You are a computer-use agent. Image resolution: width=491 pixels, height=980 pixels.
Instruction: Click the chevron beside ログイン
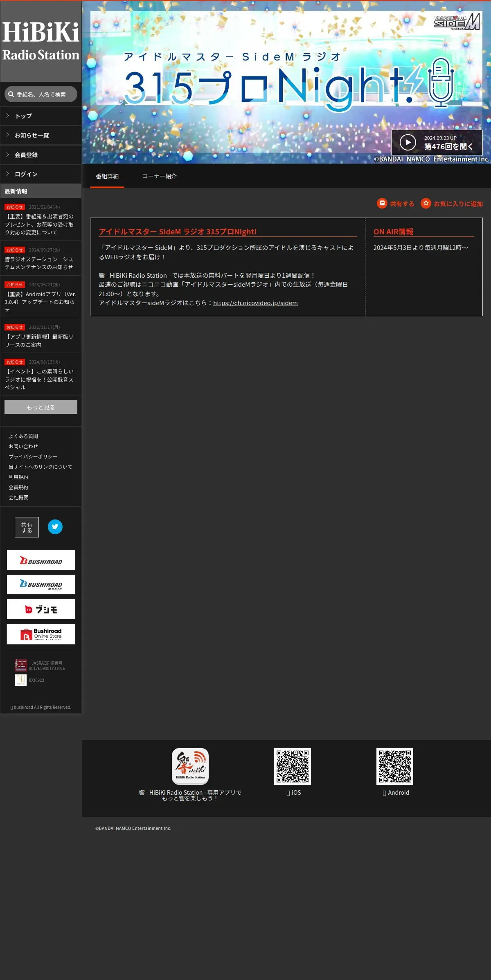(x=7, y=174)
